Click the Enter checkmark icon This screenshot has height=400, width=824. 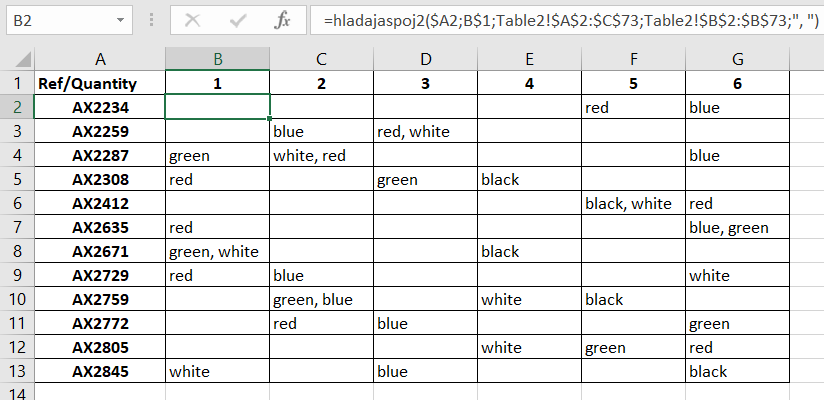[x=238, y=20]
